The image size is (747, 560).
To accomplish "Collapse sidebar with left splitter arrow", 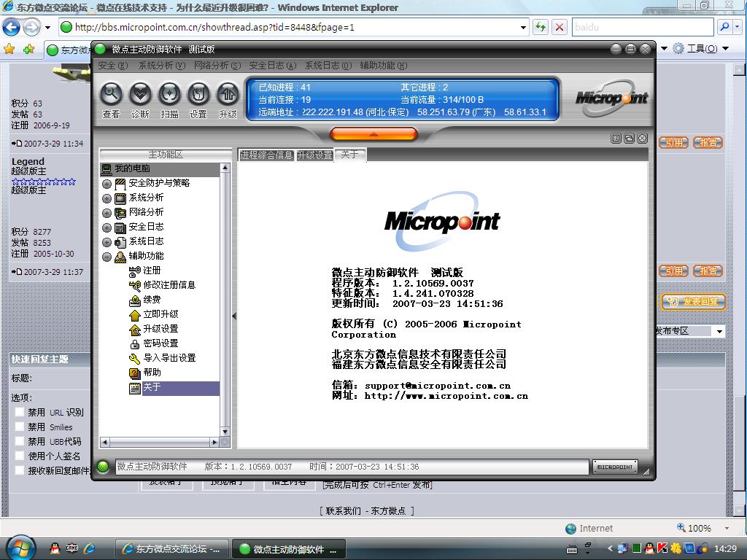I will click(234, 316).
